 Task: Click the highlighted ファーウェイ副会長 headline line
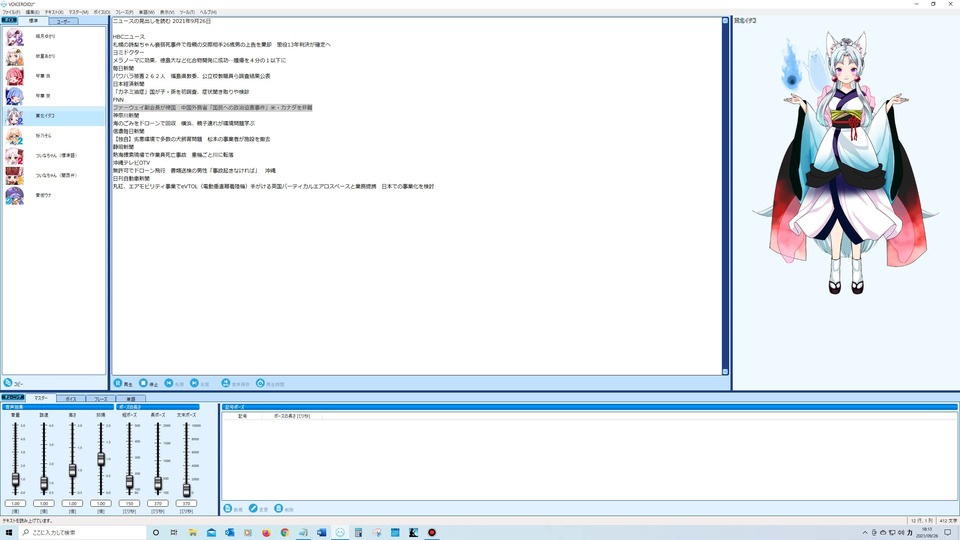pyautogui.click(x=212, y=108)
